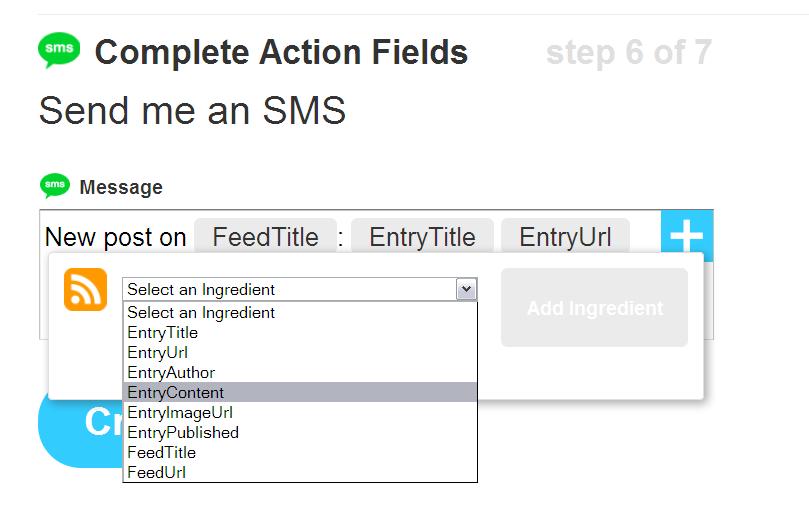Image resolution: width=809 pixels, height=523 pixels.
Task: Click the Select an Ingredient dropdown arrow
Action: [x=465, y=289]
